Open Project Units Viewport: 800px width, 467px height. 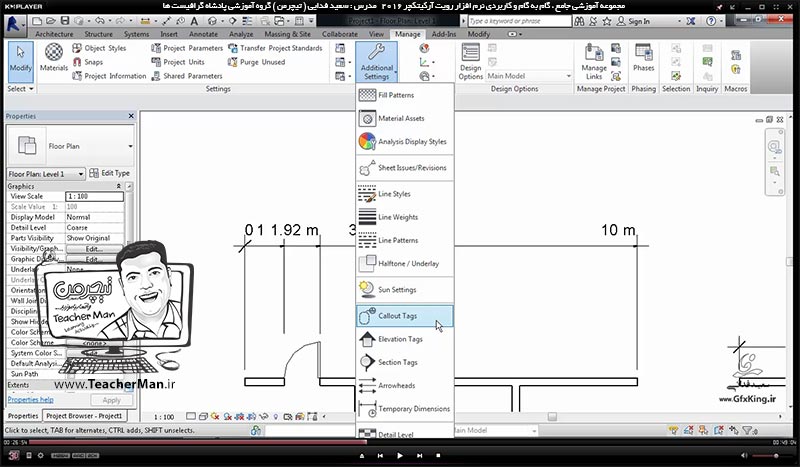[x=178, y=62]
